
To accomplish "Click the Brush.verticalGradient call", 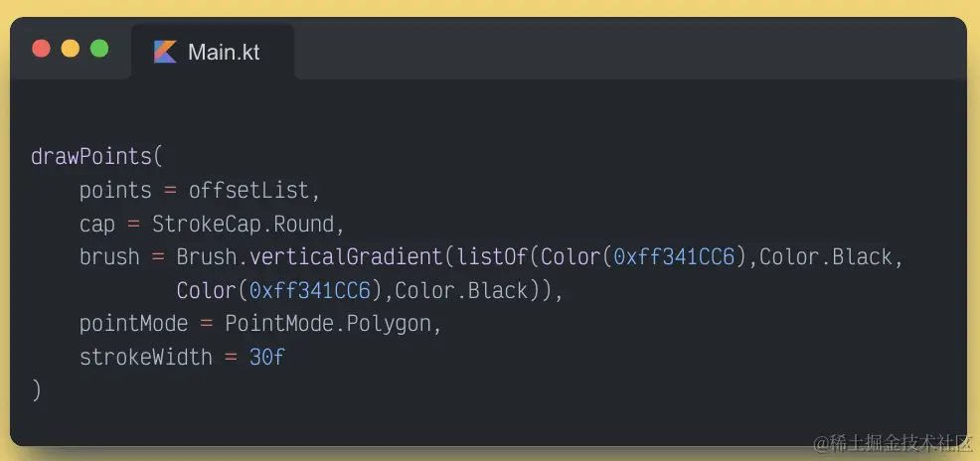I will (x=309, y=256).
